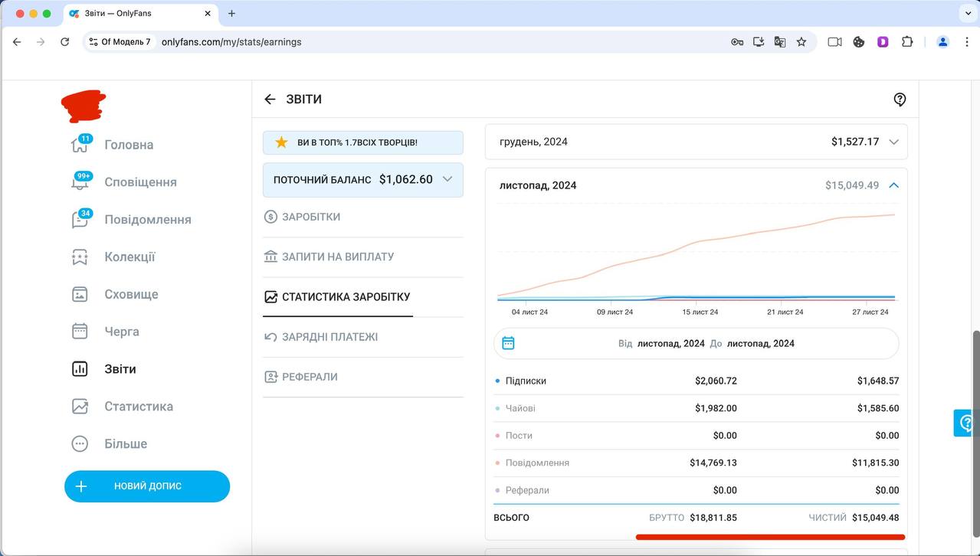Open ЗАРОБІТКИ section

click(x=363, y=217)
